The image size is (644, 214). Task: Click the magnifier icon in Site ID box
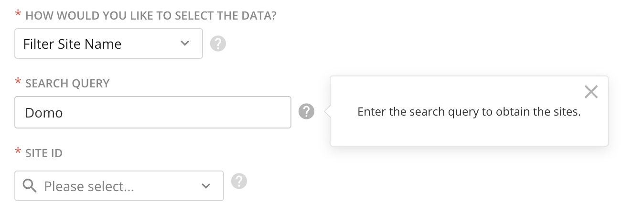tap(30, 186)
